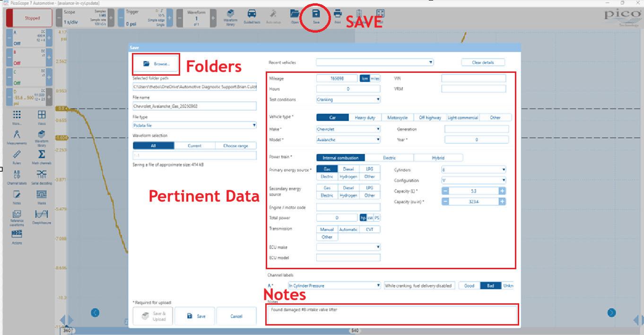The image size is (644, 335).
Task: Open Reference waveforms tool
Action: point(17,218)
